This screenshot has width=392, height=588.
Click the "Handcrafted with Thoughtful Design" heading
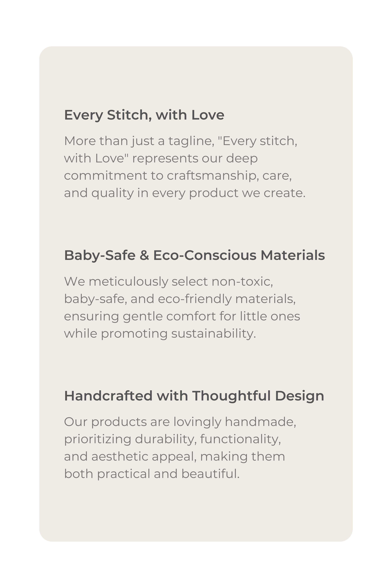pyautogui.click(x=194, y=396)
